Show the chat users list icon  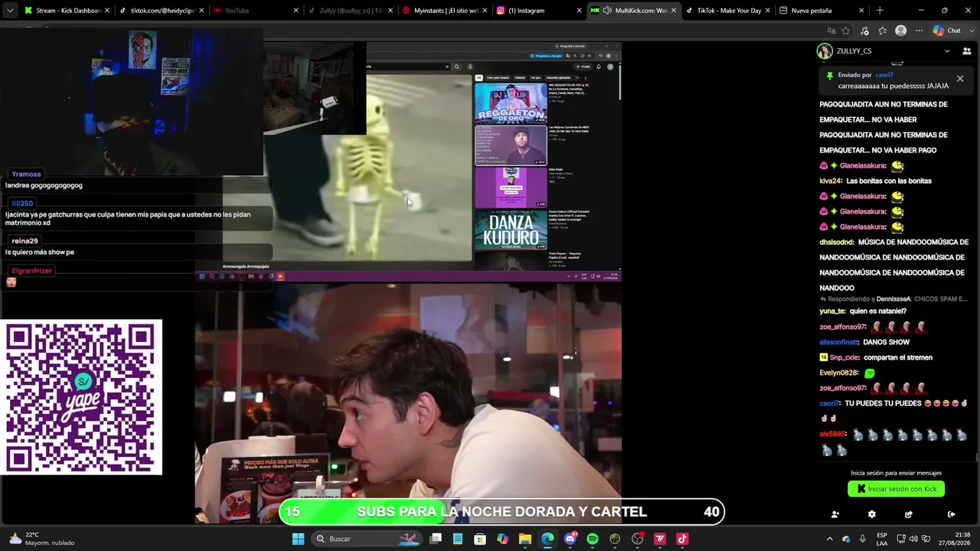pyautogui.click(x=966, y=51)
